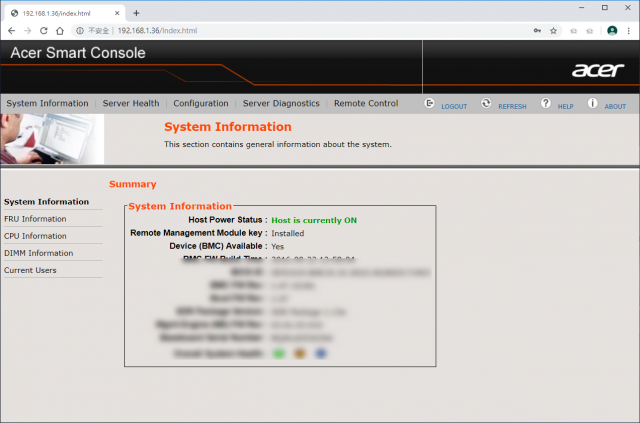Open the Server Health menu

click(x=131, y=103)
